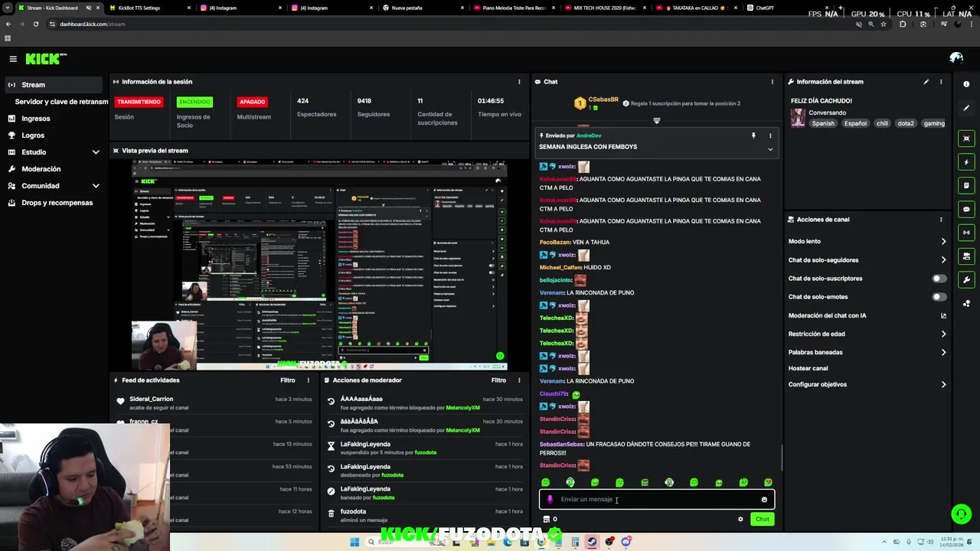
Task: Toggle Chat de solo-emotes switch
Action: click(x=939, y=297)
